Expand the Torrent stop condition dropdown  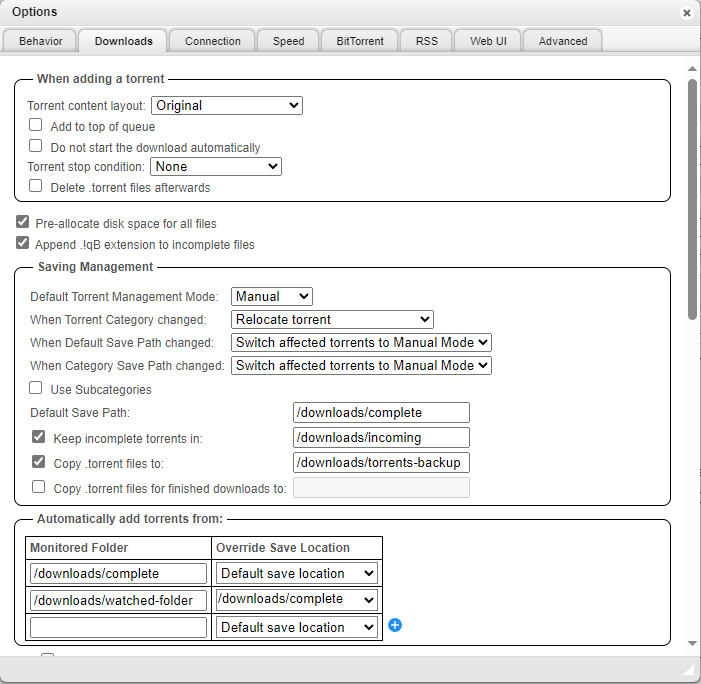pos(216,166)
